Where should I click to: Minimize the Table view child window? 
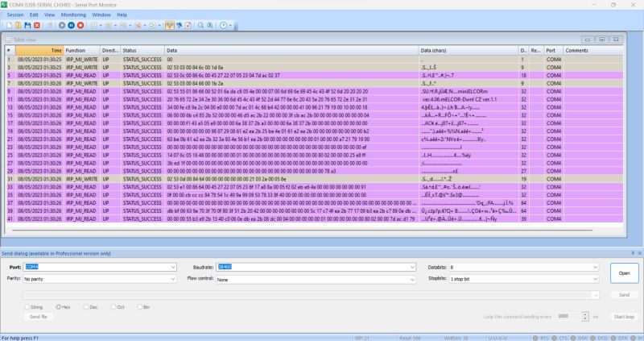[588, 40]
